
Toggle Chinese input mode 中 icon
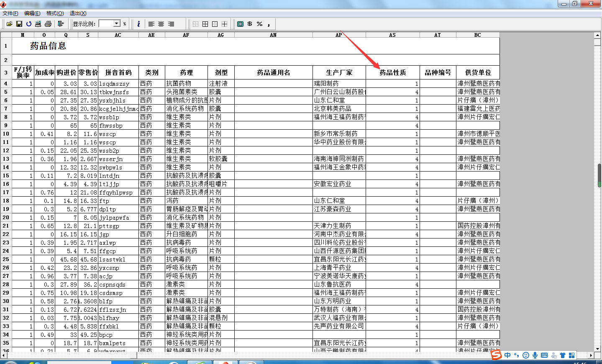click(507, 355)
